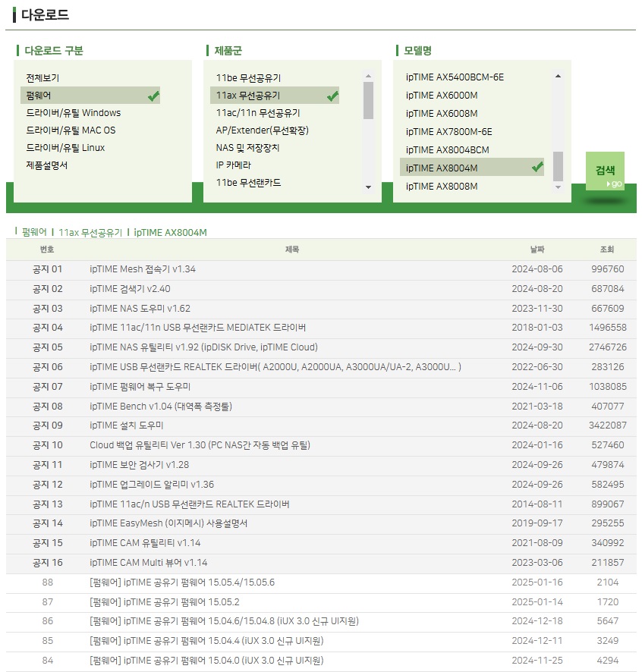Viewport: 642px width, 672px height.
Task: Click the up arrow of the 제품군 list scrollbar
Action: (x=368, y=76)
